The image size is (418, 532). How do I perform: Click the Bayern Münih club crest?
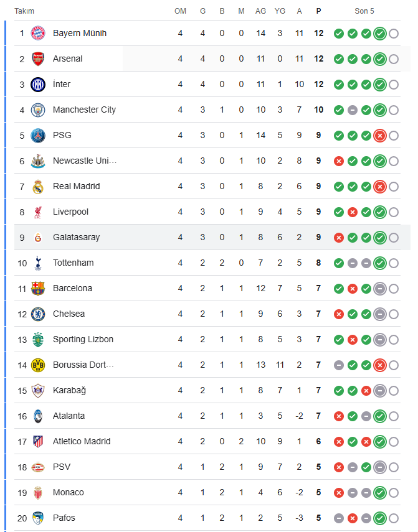tap(38, 33)
